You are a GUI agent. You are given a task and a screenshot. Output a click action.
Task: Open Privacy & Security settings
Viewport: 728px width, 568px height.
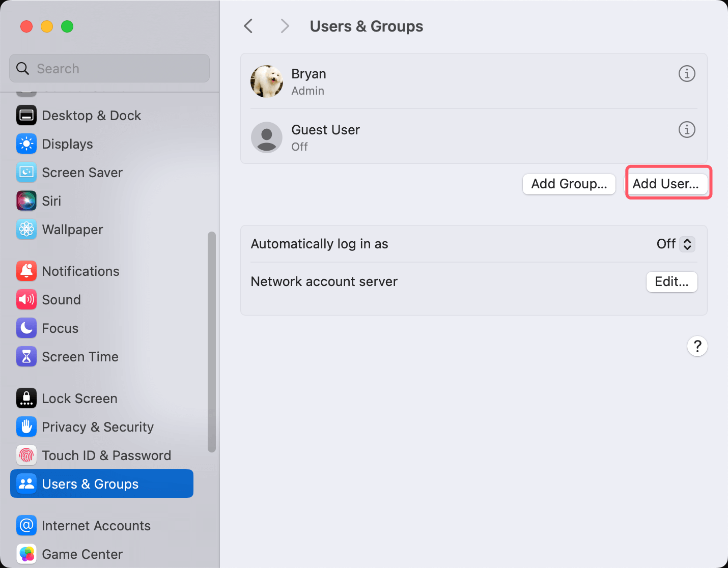pos(97,427)
